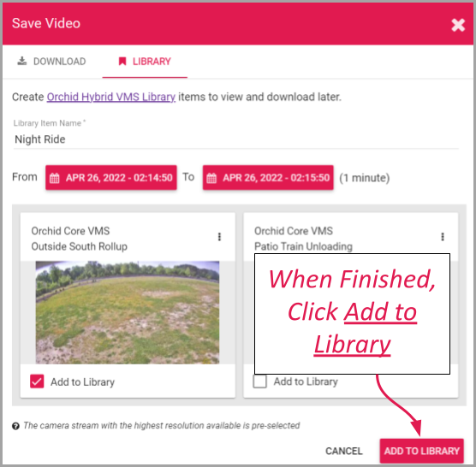Open the To date picker Apr 26 02:15:50
This screenshot has height=467, width=476.
268,178
